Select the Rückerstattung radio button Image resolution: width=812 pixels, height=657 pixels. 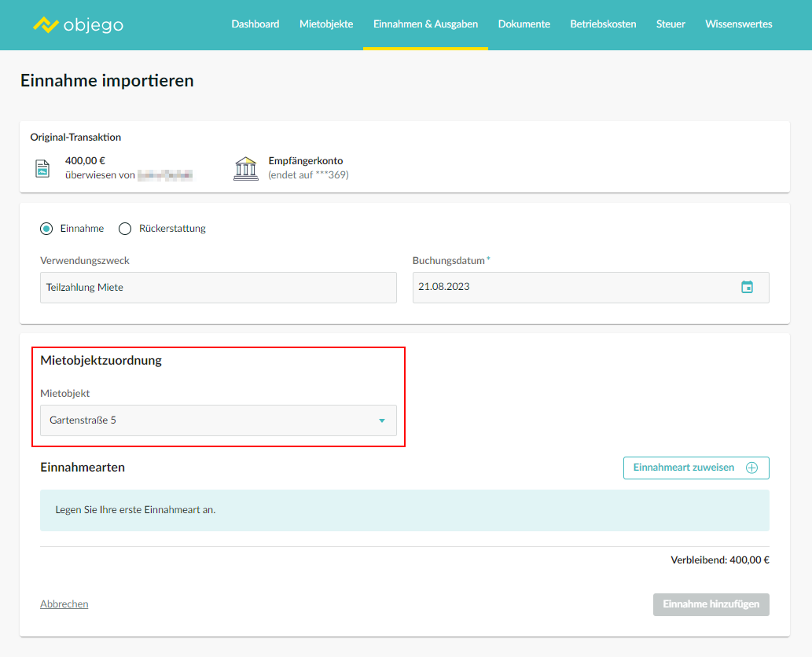click(x=124, y=229)
